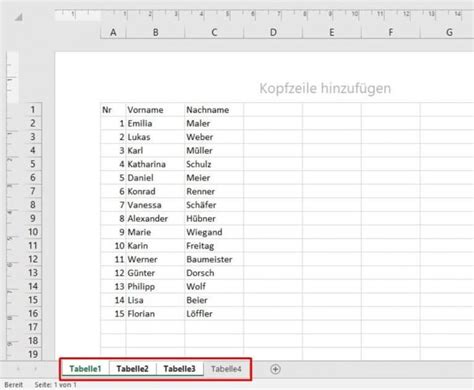Screen dimensions: 474x390
Task: Select the cell with Maler
Action: coord(214,123)
